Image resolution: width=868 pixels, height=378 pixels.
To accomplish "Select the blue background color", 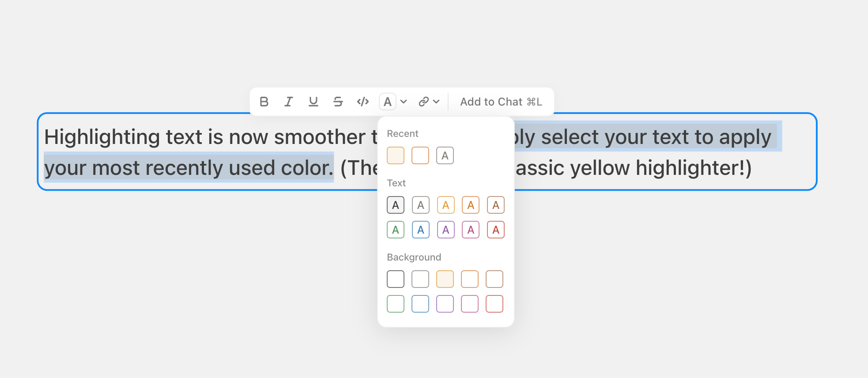I will point(420,303).
